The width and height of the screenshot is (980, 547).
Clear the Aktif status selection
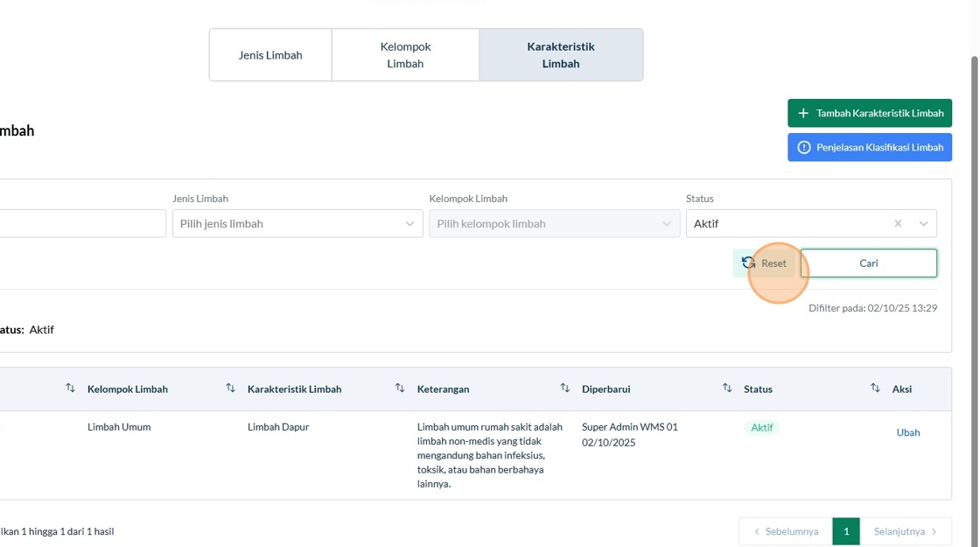coord(898,224)
